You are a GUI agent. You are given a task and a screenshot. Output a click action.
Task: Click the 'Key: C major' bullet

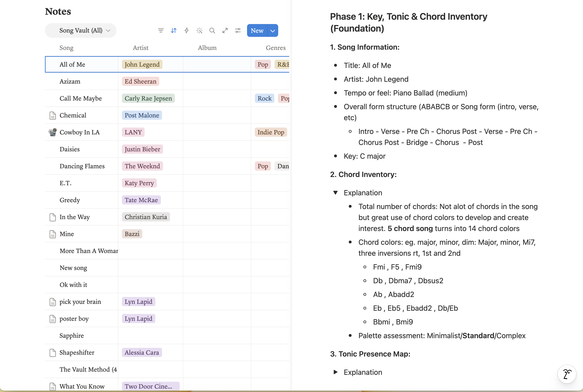click(x=364, y=156)
